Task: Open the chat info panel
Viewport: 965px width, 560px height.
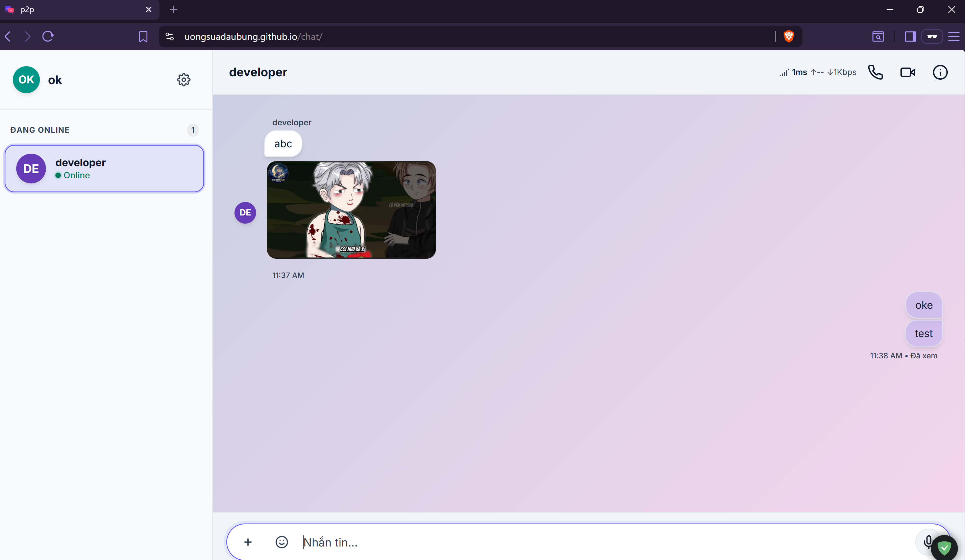Action: [940, 72]
